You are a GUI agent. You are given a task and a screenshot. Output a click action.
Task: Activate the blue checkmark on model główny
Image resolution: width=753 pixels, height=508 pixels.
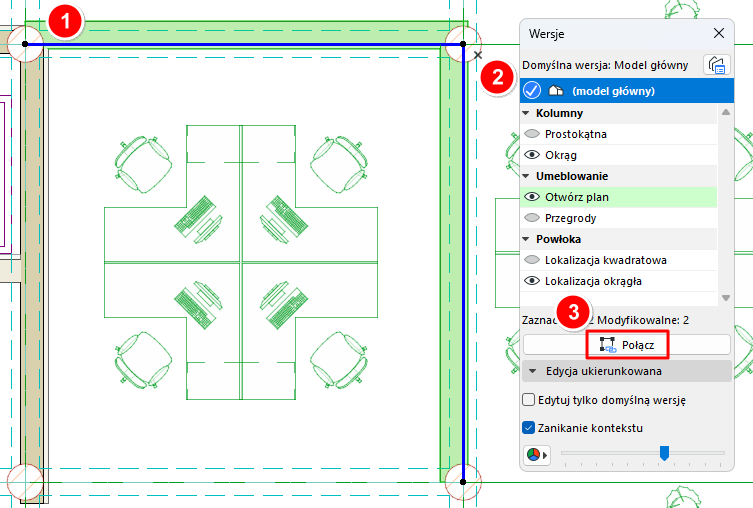coord(532,90)
